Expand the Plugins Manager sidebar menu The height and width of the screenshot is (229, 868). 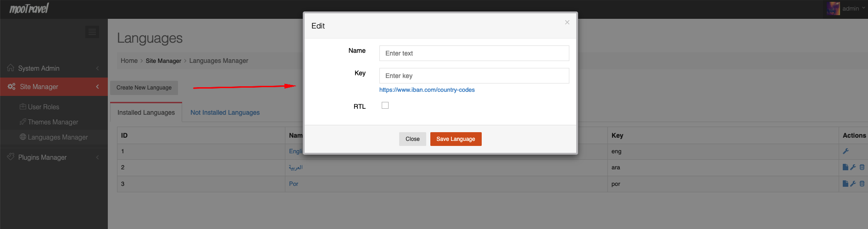[54, 157]
